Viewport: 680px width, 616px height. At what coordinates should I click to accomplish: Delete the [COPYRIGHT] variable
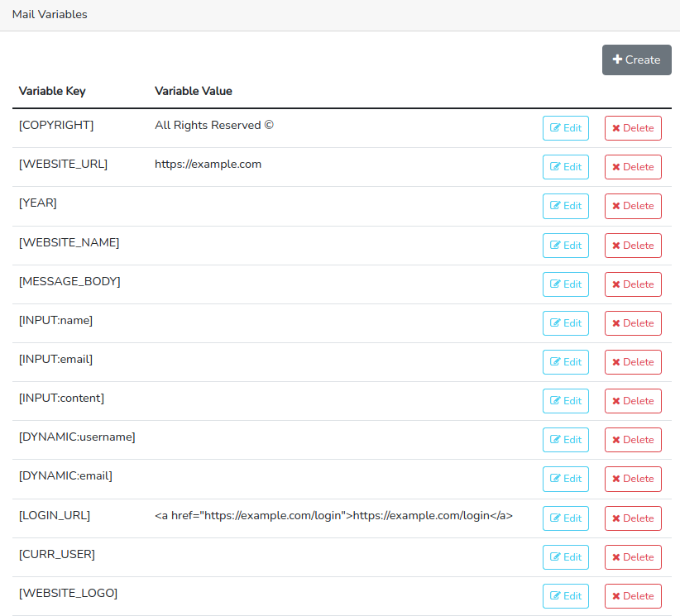point(633,128)
